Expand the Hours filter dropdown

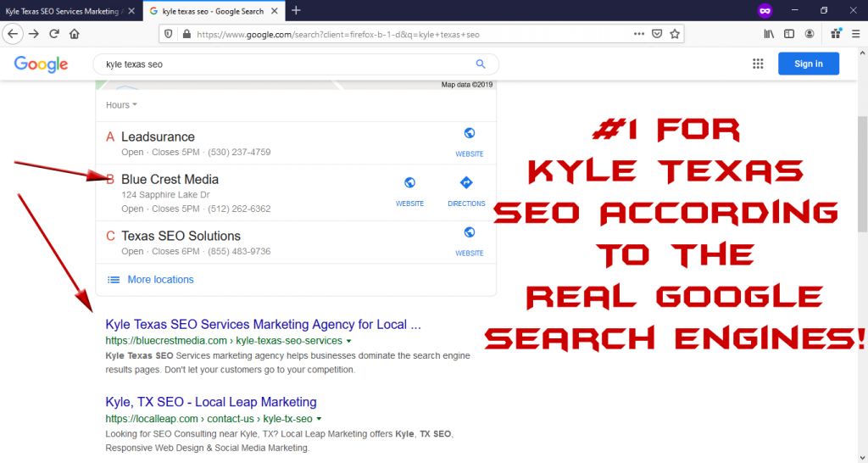pyautogui.click(x=121, y=105)
